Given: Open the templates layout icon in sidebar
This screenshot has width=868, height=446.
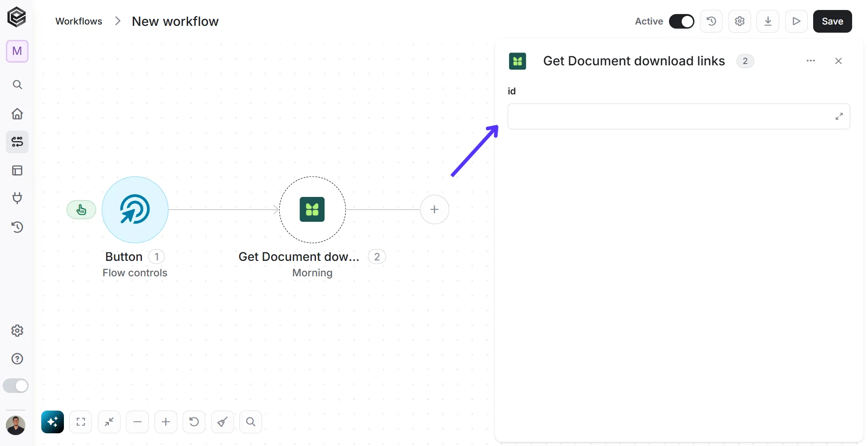Looking at the screenshot, I should click(17, 171).
